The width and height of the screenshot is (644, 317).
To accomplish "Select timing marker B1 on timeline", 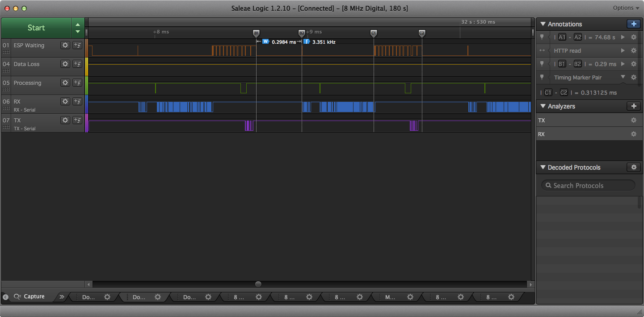I will 256,33.
